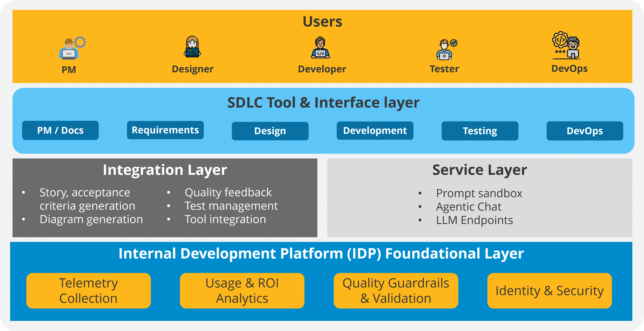The height and width of the screenshot is (331, 644).
Task: Select the DevOps entry in the SDLC layer
Action: [584, 131]
